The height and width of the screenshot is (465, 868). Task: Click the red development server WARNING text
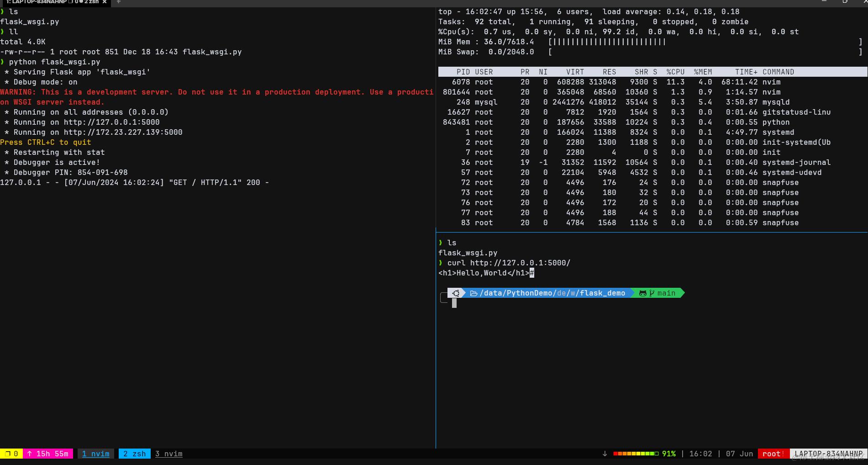(217, 97)
